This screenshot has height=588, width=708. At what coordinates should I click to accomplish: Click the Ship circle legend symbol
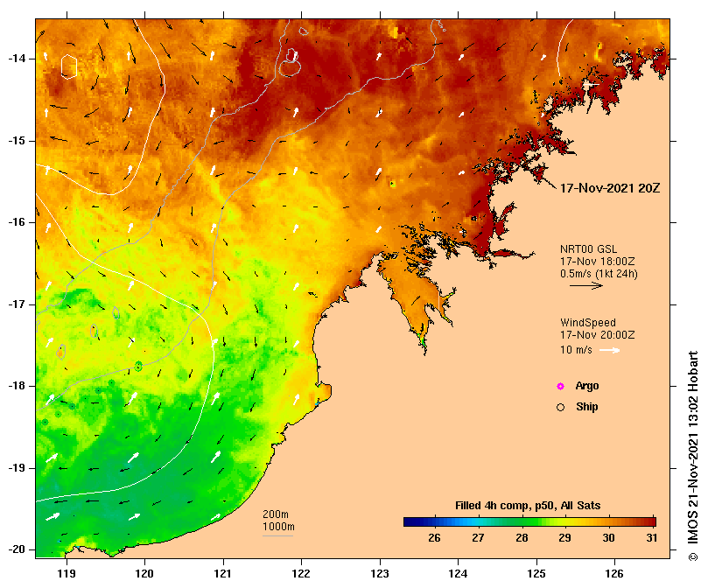560,408
